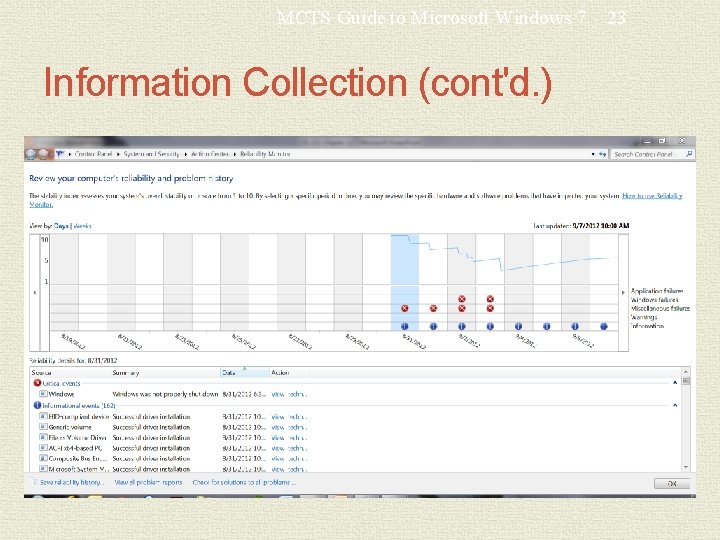Screen dimensions: 720x540
Task: Click the details list scrollbar down arrow
Action: pyautogui.click(x=686, y=467)
